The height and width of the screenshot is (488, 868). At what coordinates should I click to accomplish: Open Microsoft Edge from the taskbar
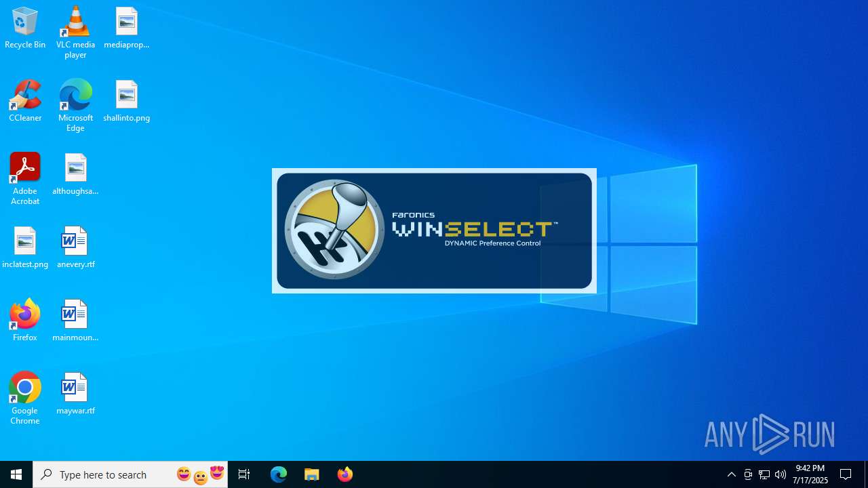(279, 474)
